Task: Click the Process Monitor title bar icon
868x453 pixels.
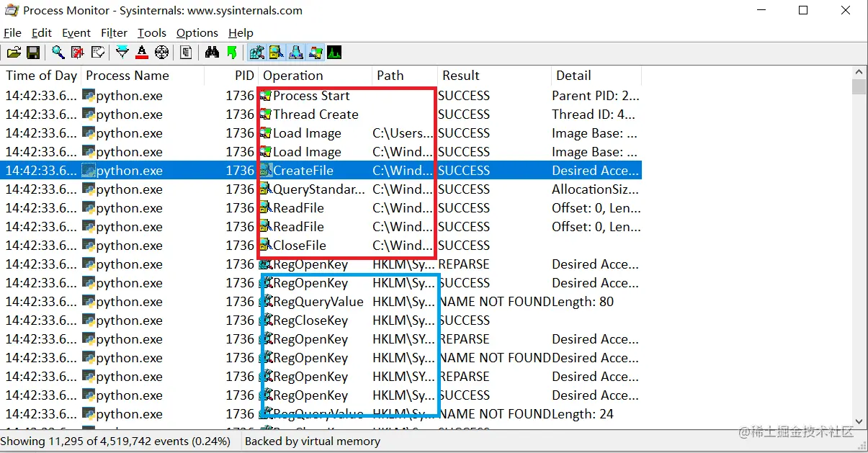Action: [12, 11]
